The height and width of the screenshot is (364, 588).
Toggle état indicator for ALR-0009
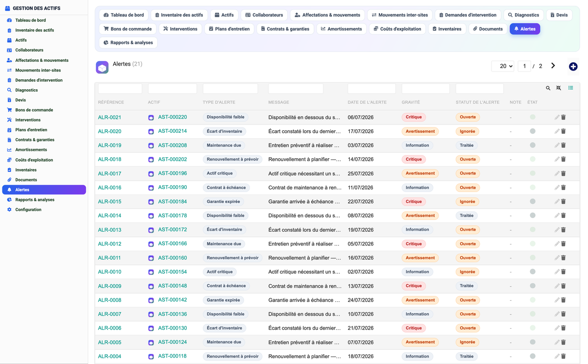(x=533, y=286)
